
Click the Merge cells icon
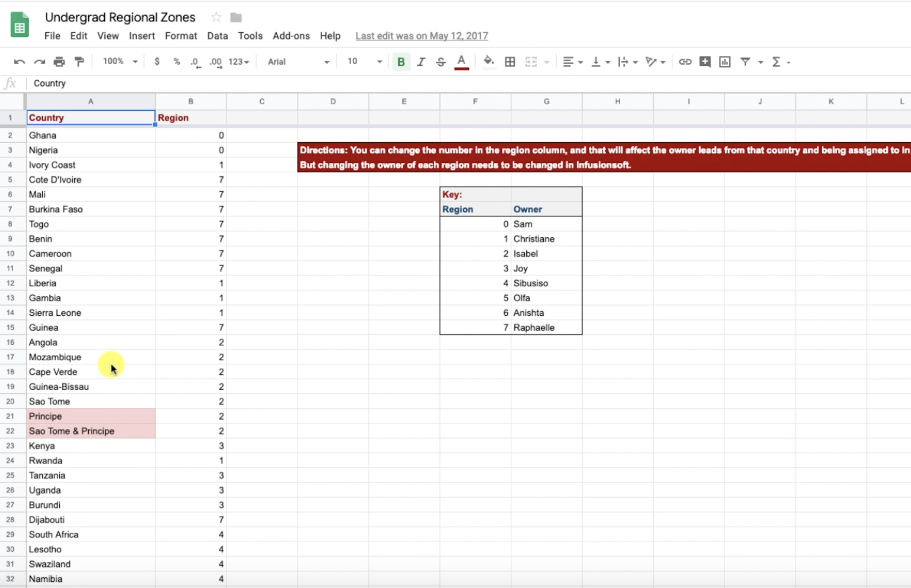pyautogui.click(x=531, y=62)
